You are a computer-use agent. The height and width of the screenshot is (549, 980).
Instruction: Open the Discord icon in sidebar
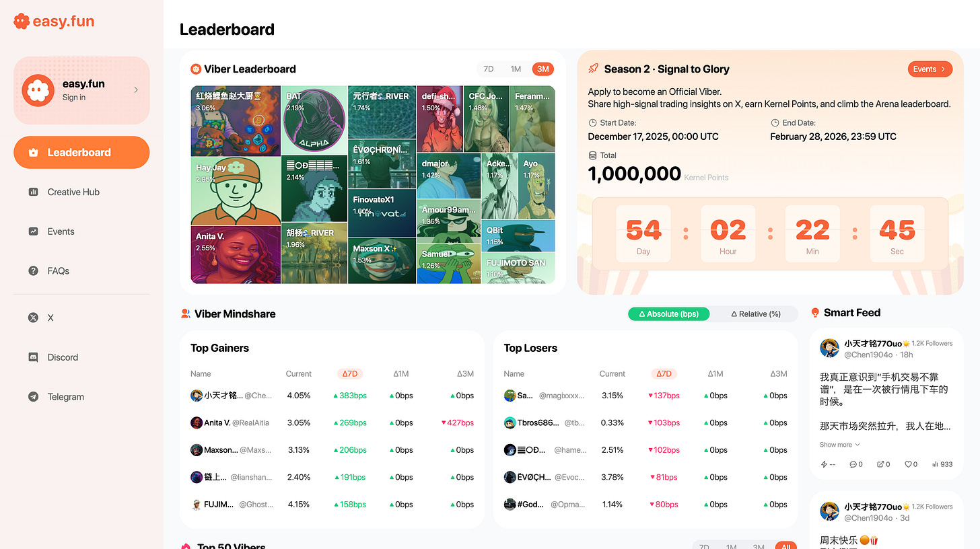(33, 357)
